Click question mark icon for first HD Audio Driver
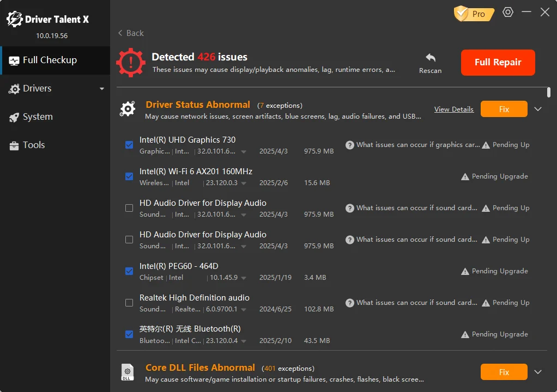Viewport: 557px width, 392px height. pyautogui.click(x=349, y=208)
